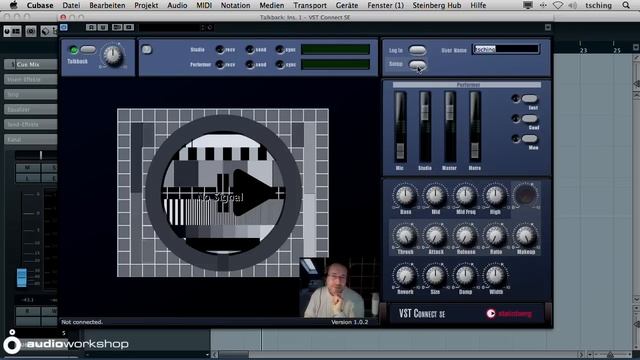640x360 pixels.
Task: Expand the Equalizer inspector section
Action: 31,109
